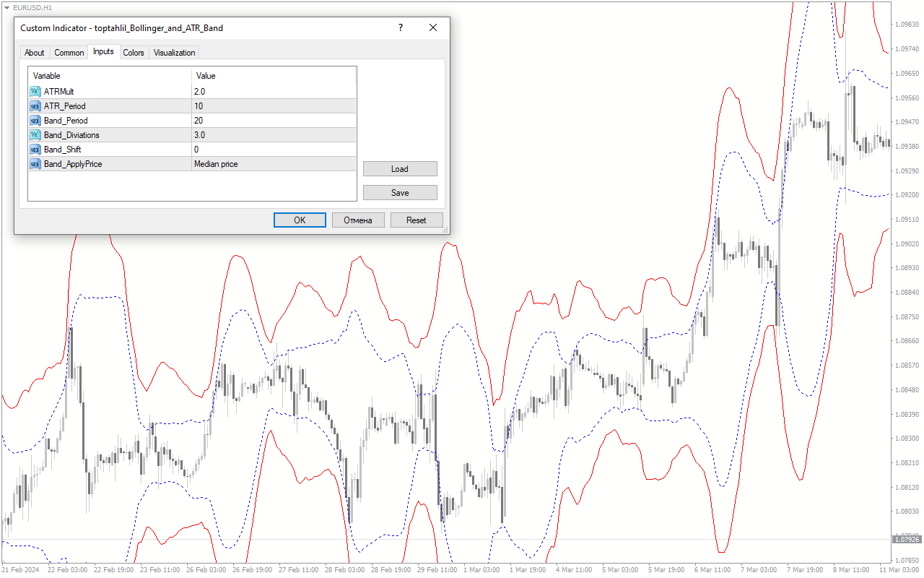The width and height of the screenshot is (924, 578).
Task: Select the Inputs tab
Action: 103,52
